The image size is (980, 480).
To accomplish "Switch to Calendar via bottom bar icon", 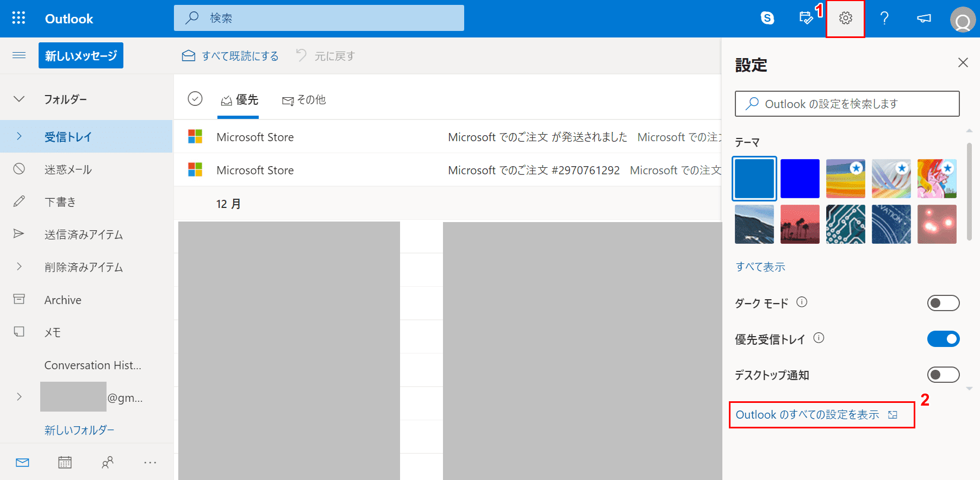I will pyautogui.click(x=65, y=463).
